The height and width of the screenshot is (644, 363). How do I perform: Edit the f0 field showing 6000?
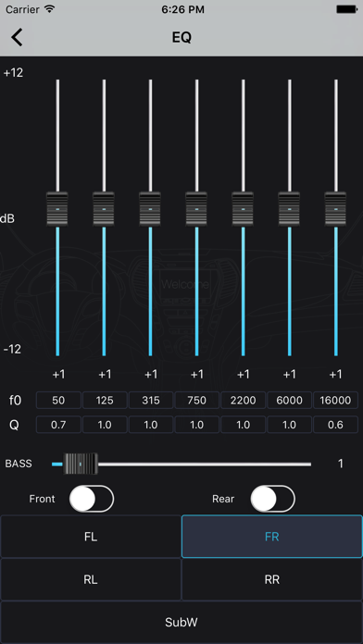tap(290, 400)
